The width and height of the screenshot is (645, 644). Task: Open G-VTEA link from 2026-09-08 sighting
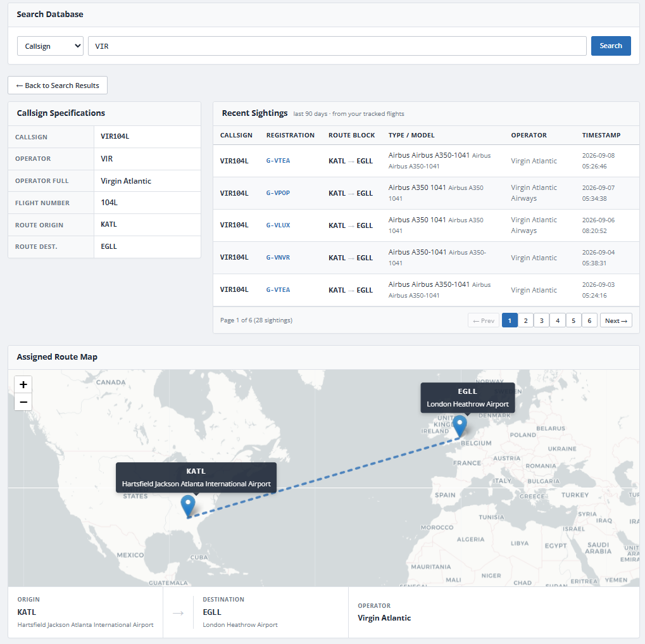click(x=278, y=160)
